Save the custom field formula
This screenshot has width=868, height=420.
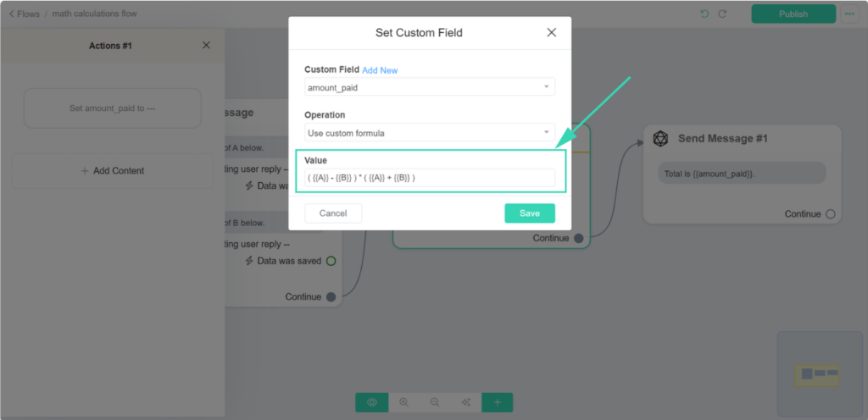pyautogui.click(x=530, y=213)
